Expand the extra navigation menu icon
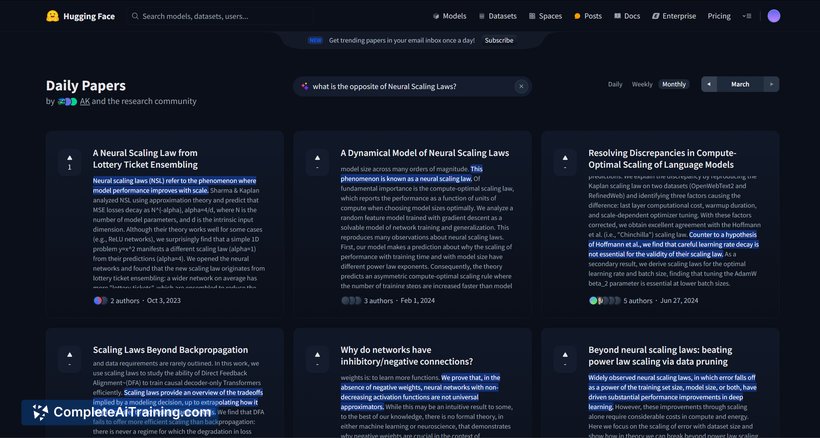 [747, 16]
